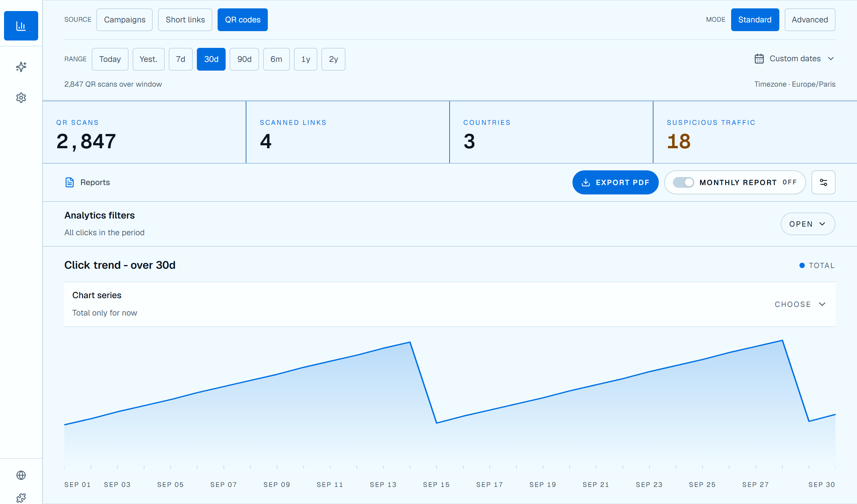Expand the Chart series CHOOSE dropdown

[x=800, y=304]
